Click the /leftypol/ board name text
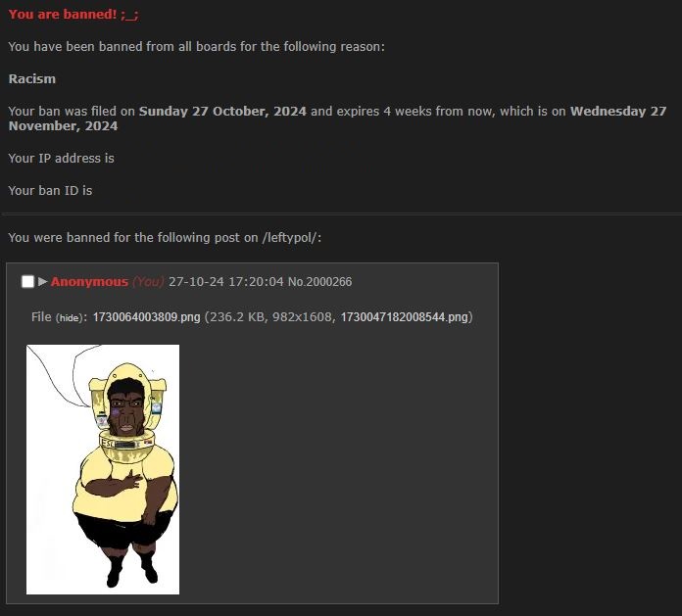 (x=290, y=238)
